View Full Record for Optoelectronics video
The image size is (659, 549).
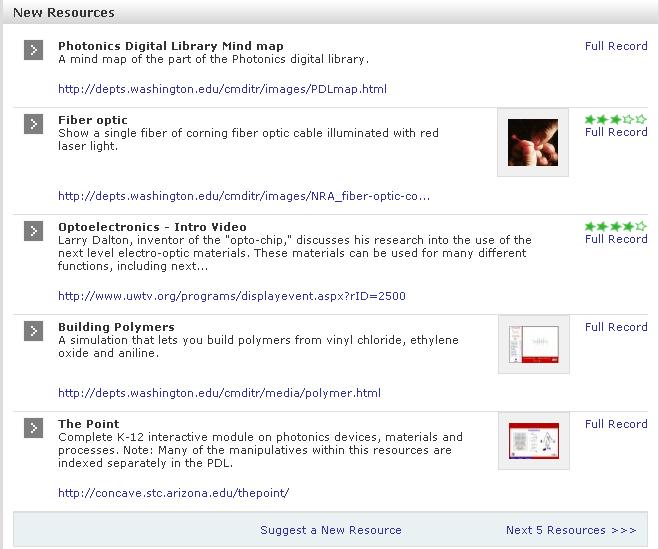pyautogui.click(x=616, y=239)
